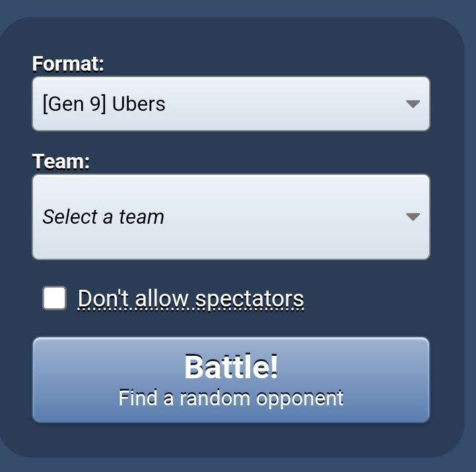This screenshot has height=472, width=476.
Task: Expand team list via gray triangle
Action: point(413,217)
